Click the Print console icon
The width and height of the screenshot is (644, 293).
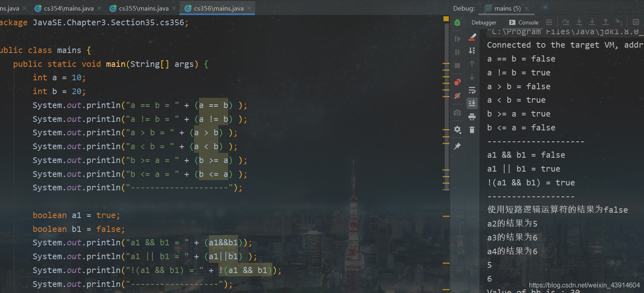click(x=472, y=117)
